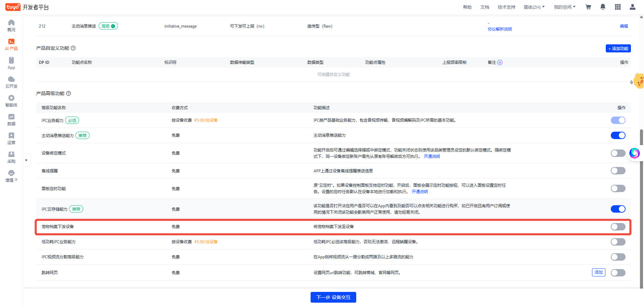Click the user profile avatar icon
The width and height of the screenshot is (644, 306).
click(632, 7)
